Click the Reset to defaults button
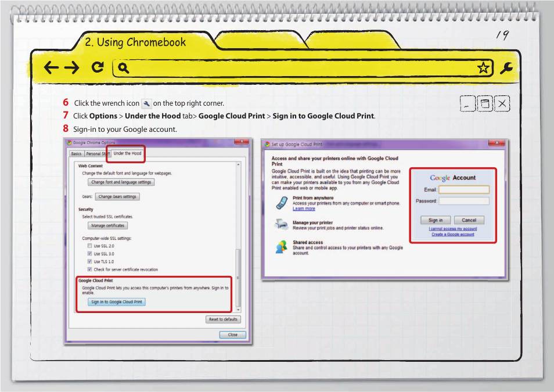The height and width of the screenshot is (392, 554). (224, 319)
